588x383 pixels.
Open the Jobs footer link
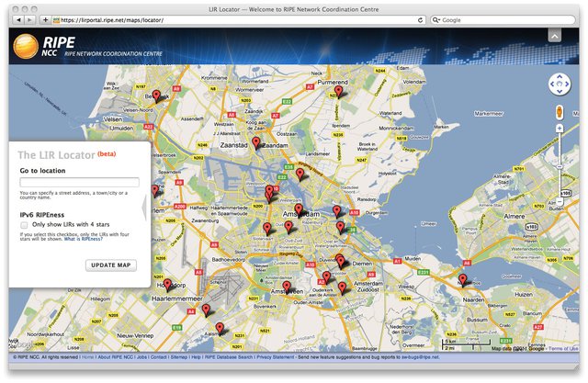click(141, 357)
